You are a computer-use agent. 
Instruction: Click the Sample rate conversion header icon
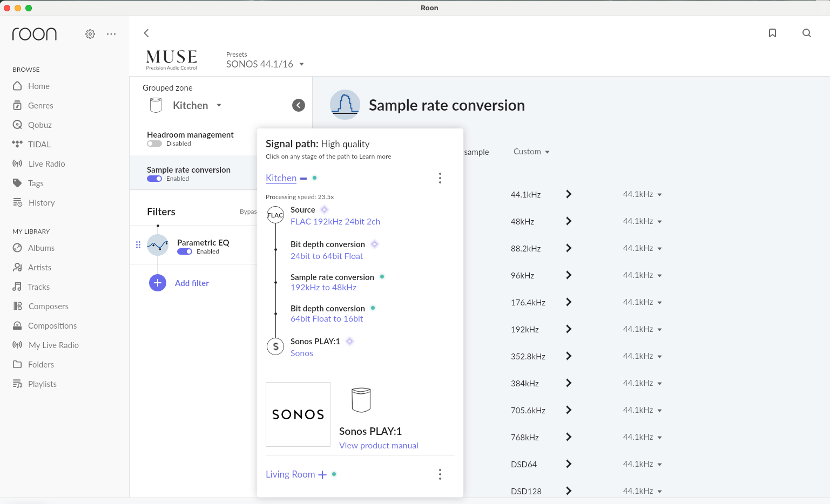coord(345,105)
